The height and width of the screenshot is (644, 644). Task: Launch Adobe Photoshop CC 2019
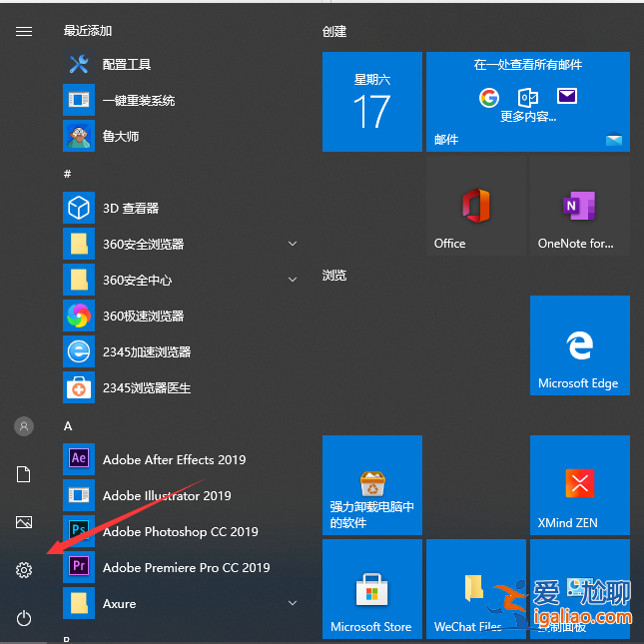(181, 531)
